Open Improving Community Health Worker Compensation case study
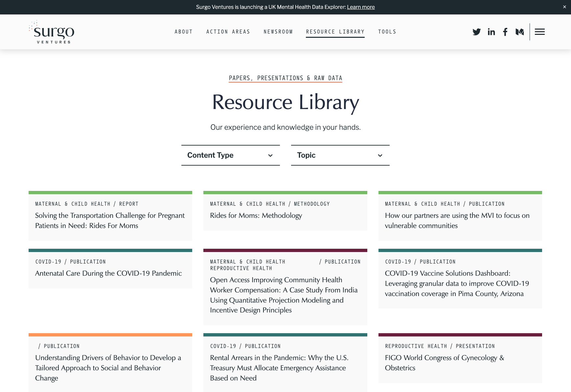Image resolution: width=571 pixels, height=392 pixels. [x=284, y=295]
